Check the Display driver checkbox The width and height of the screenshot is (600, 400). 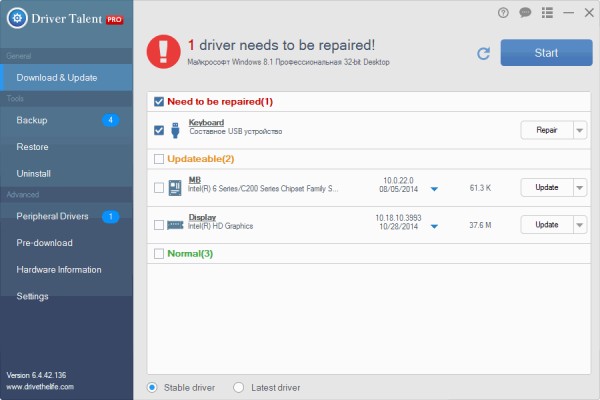point(159,225)
